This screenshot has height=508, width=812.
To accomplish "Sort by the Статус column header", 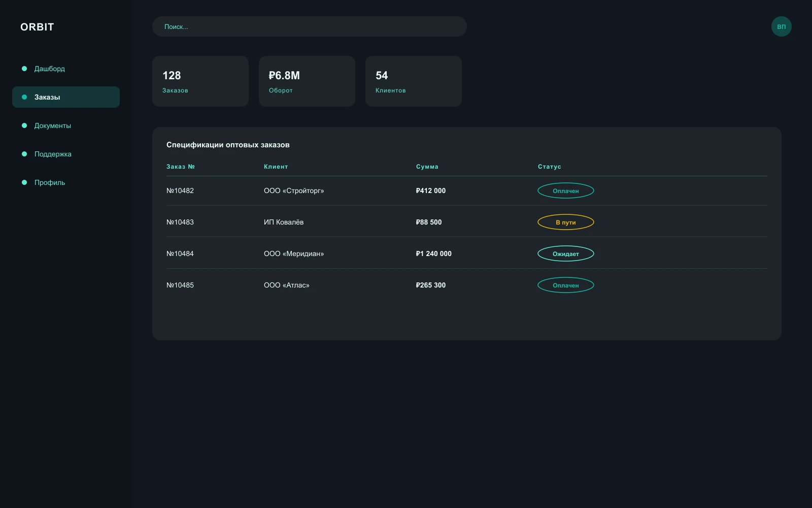I will pos(550,167).
